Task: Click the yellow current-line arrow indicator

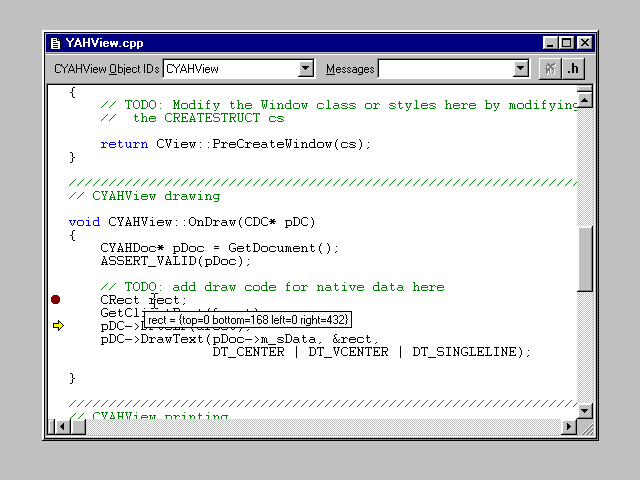Action: [57, 325]
